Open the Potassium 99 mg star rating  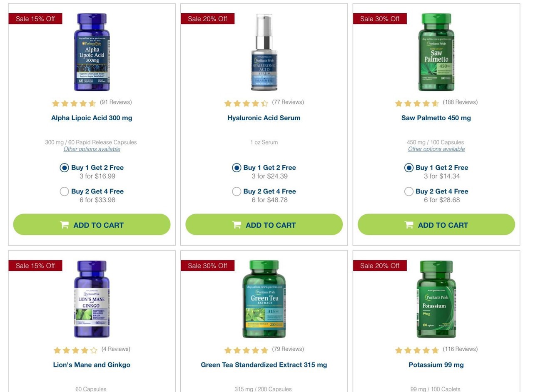coord(417,350)
